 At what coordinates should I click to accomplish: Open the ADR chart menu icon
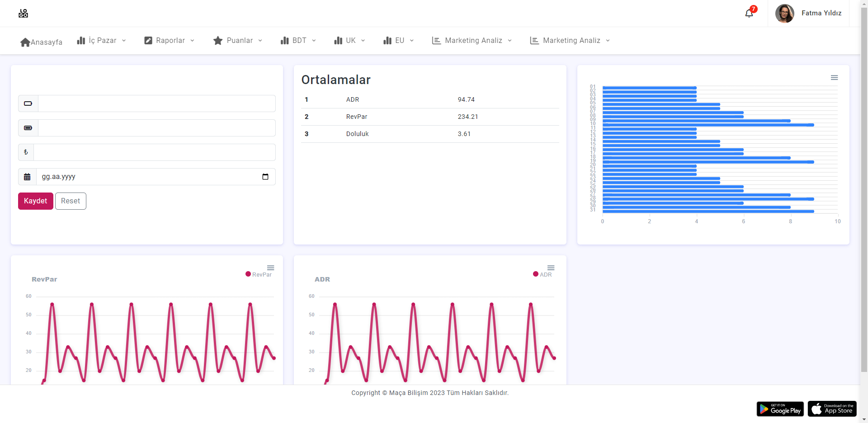click(x=551, y=268)
